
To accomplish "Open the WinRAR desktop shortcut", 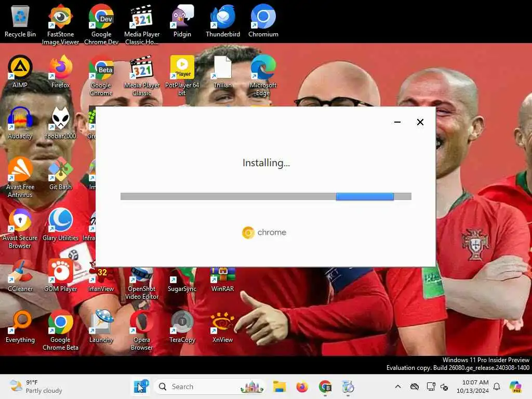I will pyautogui.click(x=222, y=279).
